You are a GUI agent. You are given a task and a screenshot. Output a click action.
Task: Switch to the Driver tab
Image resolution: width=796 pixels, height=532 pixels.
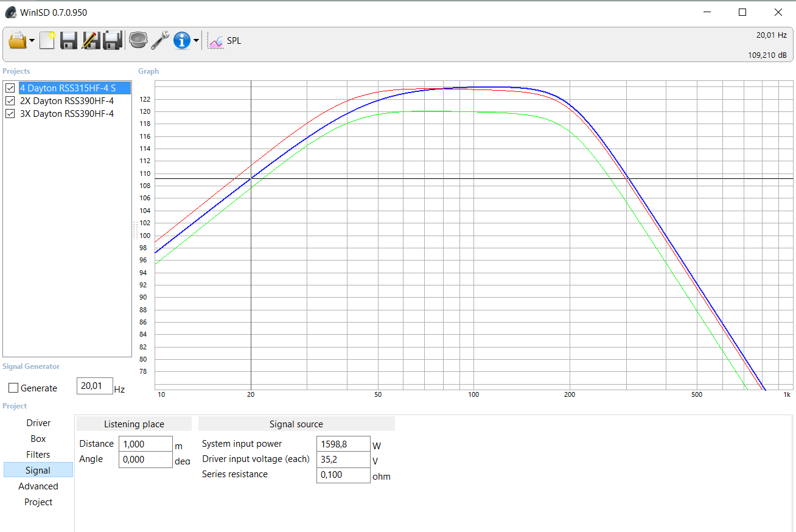point(38,423)
